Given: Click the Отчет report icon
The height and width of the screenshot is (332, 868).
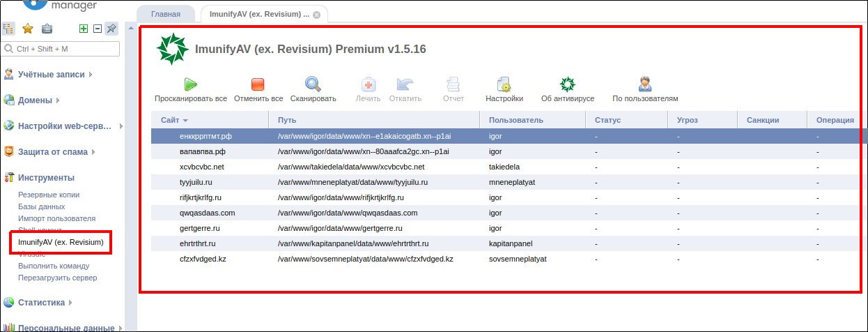Looking at the screenshot, I should 453,84.
